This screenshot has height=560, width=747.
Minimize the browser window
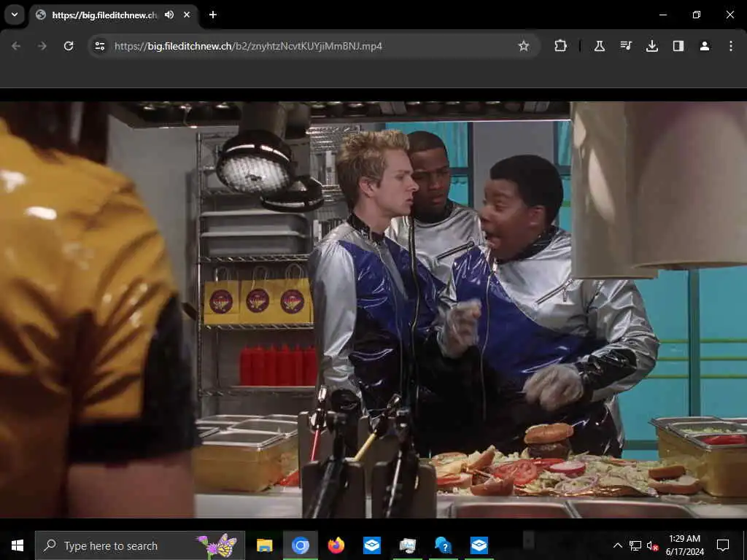click(662, 15)
